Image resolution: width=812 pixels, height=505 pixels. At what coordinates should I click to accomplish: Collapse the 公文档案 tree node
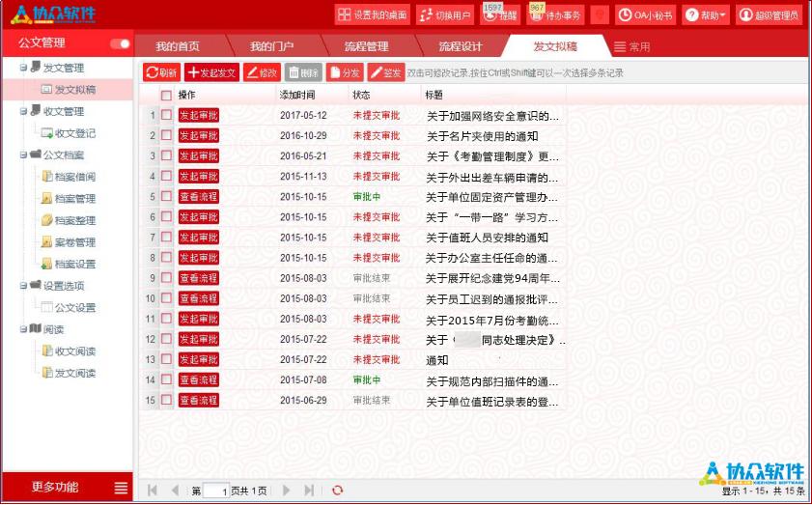pyautogui.click(x=23, y=154)
